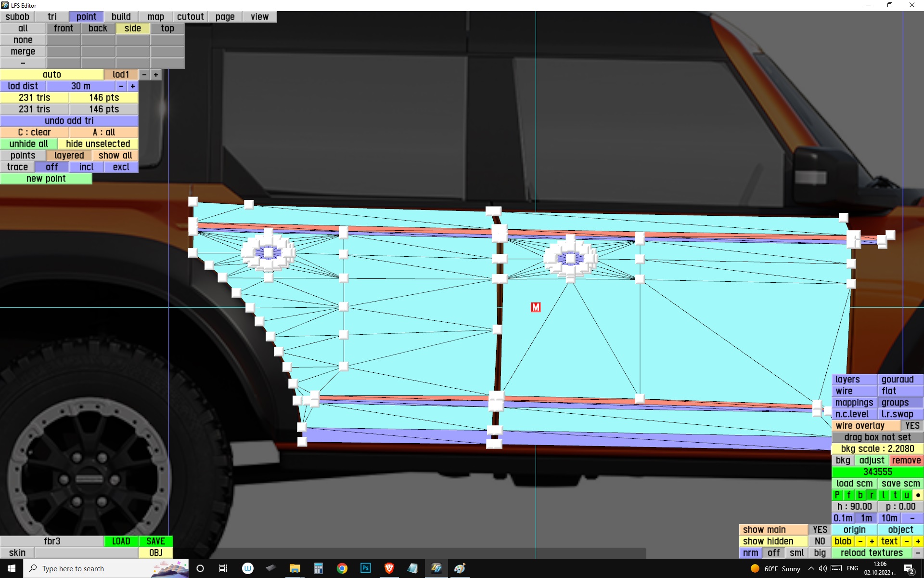
Task: Click the 'P' view preset button
Action: tap(837, 495)
